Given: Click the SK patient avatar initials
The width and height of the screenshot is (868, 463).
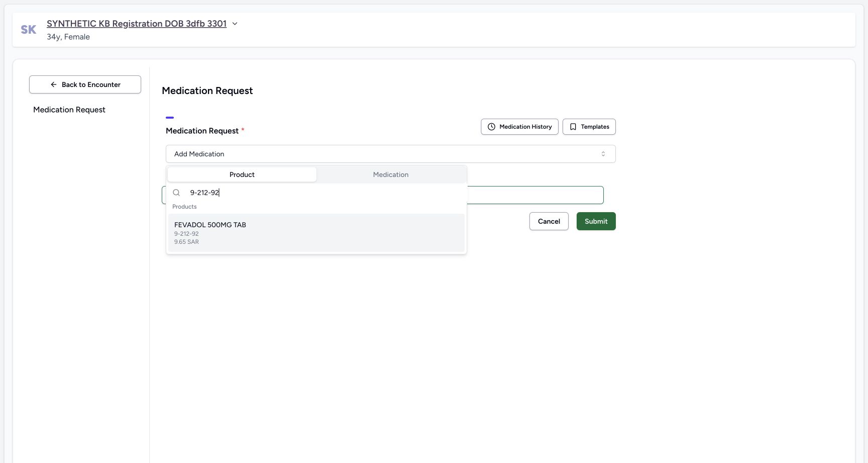Looking at the screenshot, I should 29,30.
